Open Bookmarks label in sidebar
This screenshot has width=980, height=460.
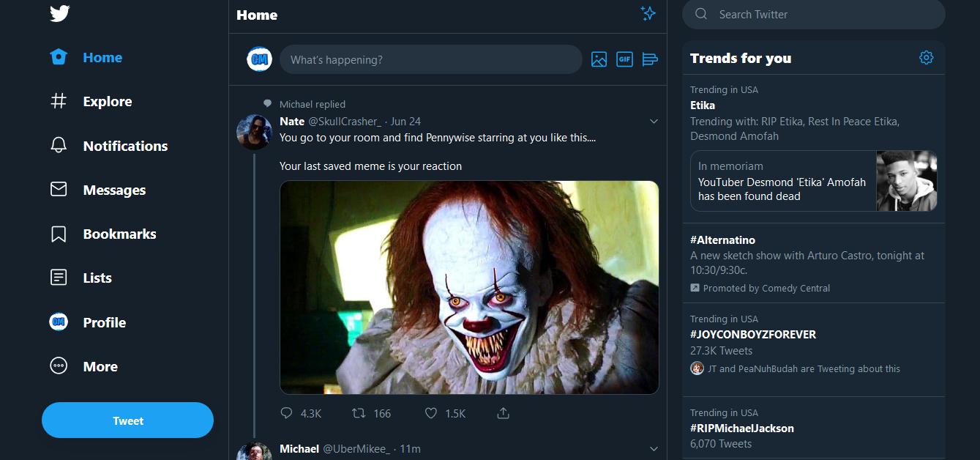point(119,234)
